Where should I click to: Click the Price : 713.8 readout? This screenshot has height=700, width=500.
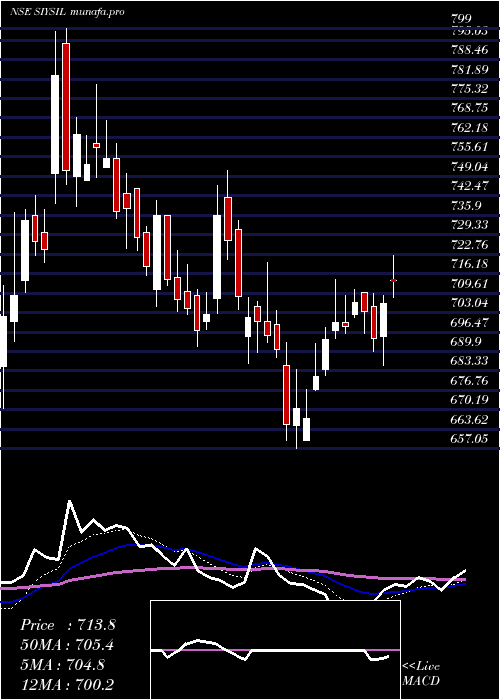point(67,625)
